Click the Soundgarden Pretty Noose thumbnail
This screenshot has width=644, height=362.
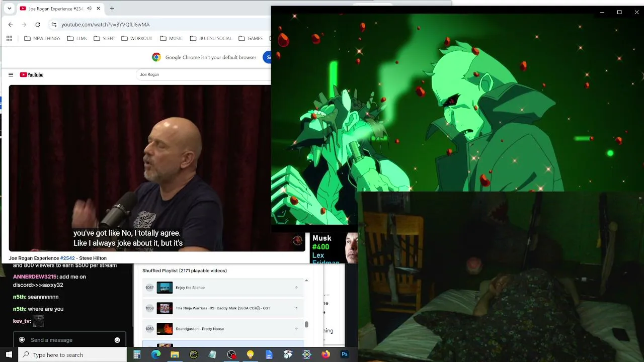(165, 329)
